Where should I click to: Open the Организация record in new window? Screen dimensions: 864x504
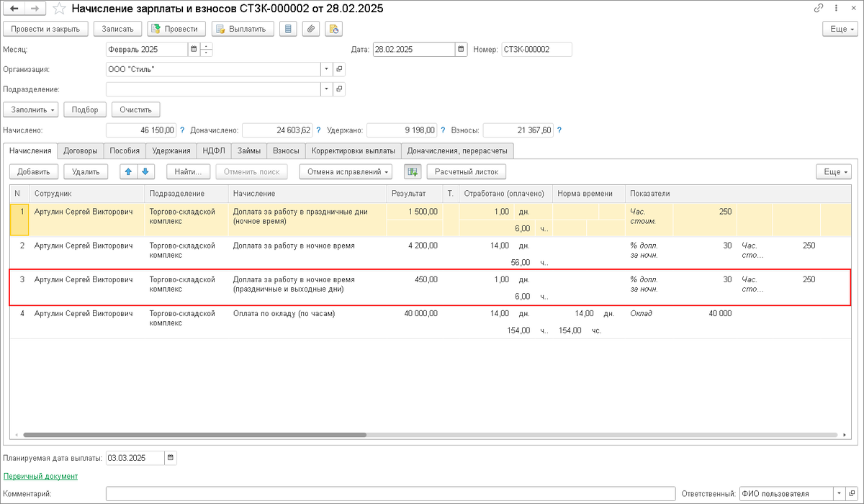tap(340, 69)
